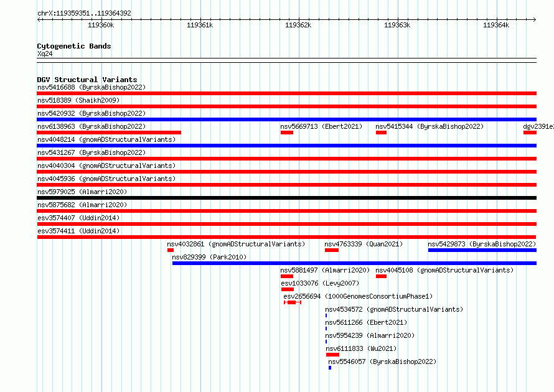This screenshot has width=554, height=392.
Task: Open variant nsv5431267 (ByrskaBishop2022) label
Action: pos(92,152)
